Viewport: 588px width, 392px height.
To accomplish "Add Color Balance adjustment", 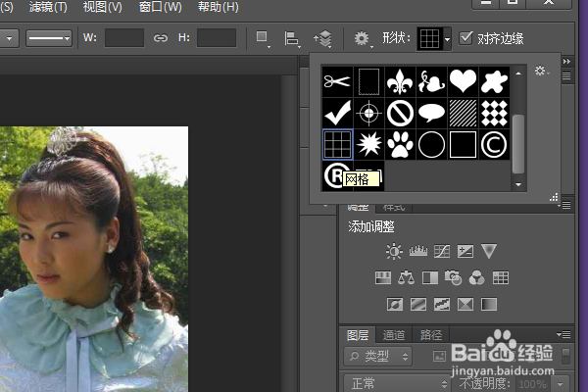I will click(406, 278).
